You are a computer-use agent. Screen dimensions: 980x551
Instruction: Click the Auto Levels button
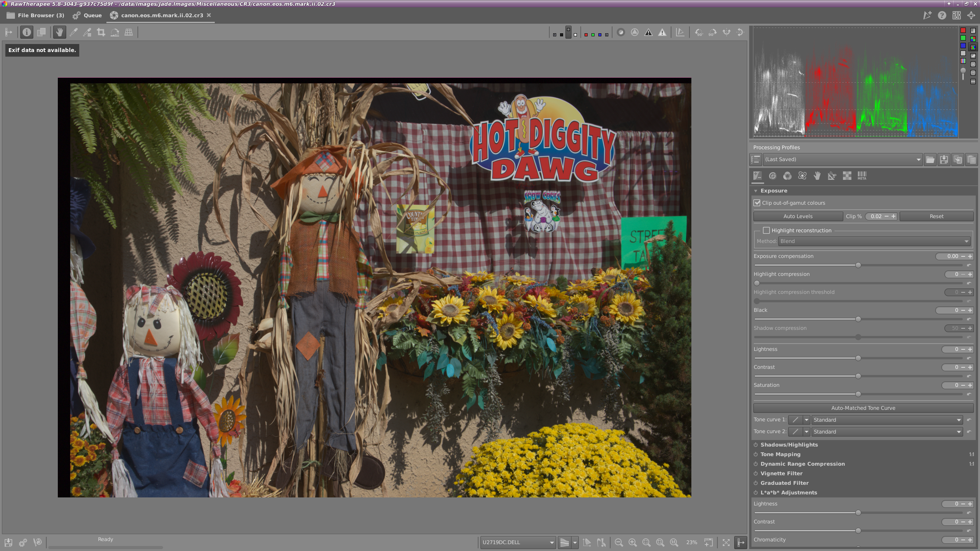click(x=798, y=217)
